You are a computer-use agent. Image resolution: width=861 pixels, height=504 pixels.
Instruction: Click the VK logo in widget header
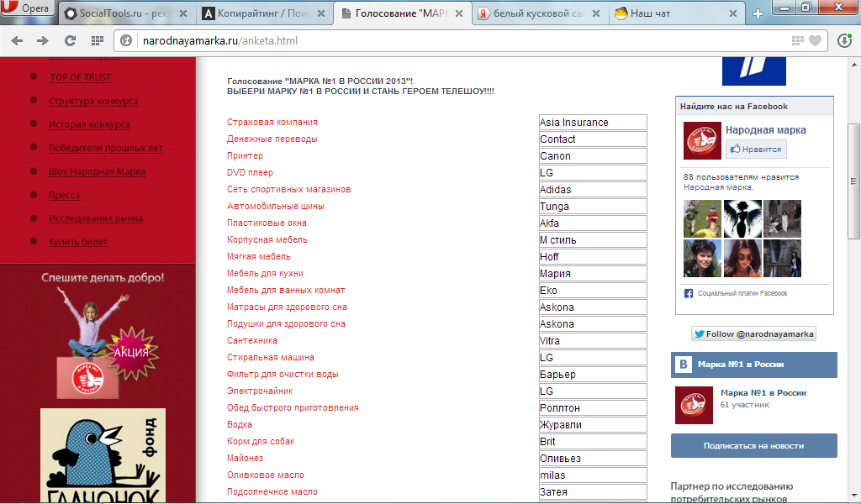[x=684, y=365]
